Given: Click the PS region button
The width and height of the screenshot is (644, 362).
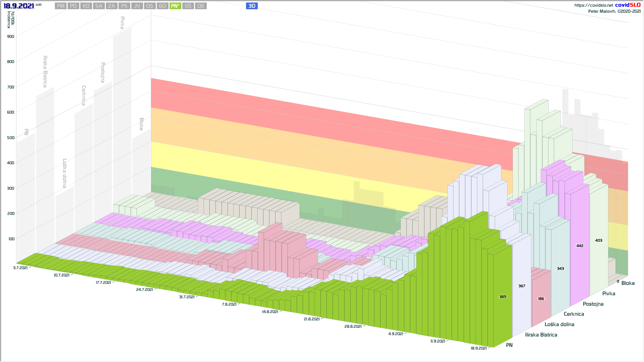Looking at the screenshot, I should tap(124, 6).
